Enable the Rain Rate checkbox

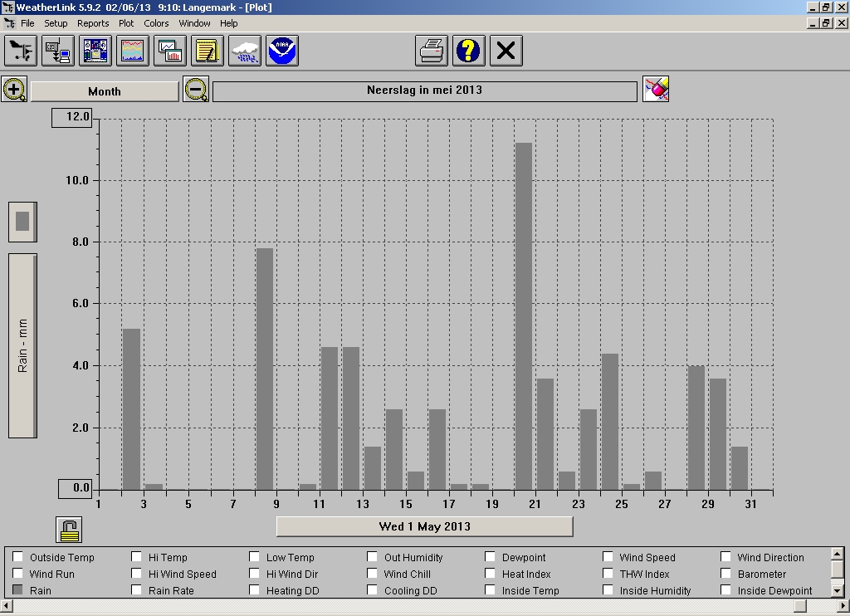(137, 590)
